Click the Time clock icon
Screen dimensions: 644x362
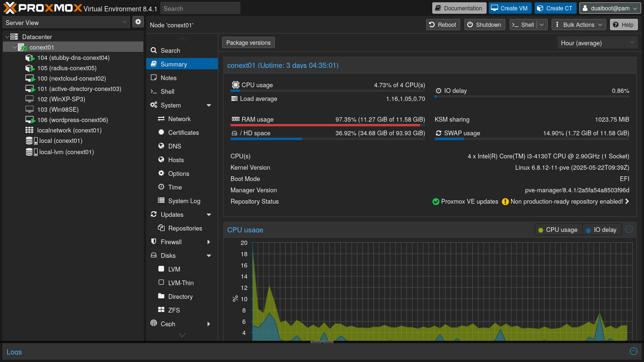(161, 187)
